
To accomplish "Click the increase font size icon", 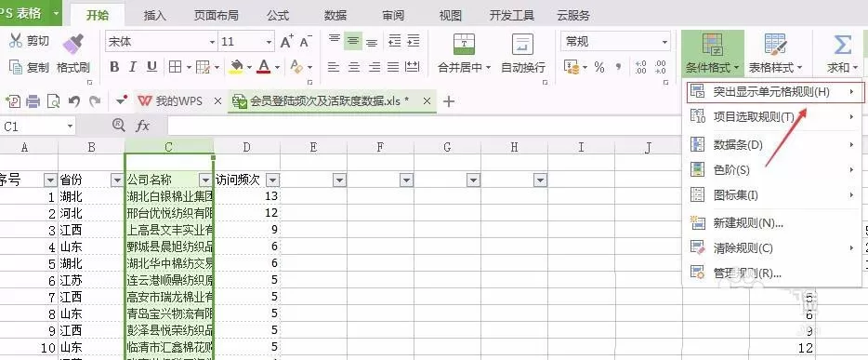I will click(286, 42).
